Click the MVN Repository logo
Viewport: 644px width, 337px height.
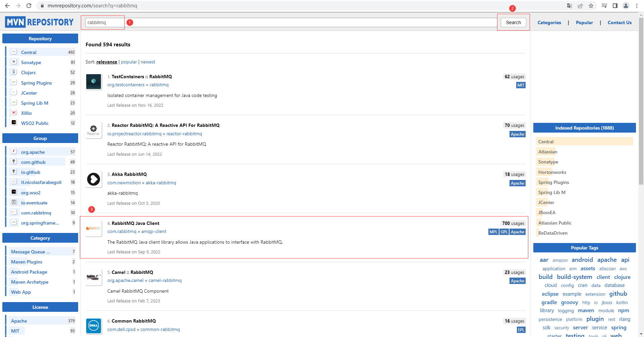pos(39,22)
